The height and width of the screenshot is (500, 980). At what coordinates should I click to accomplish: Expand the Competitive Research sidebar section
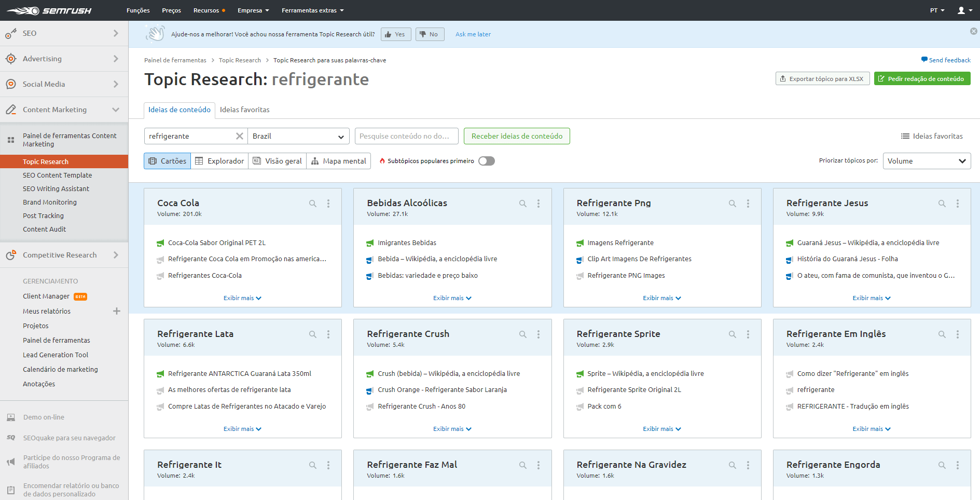click(x=64, y=255)
